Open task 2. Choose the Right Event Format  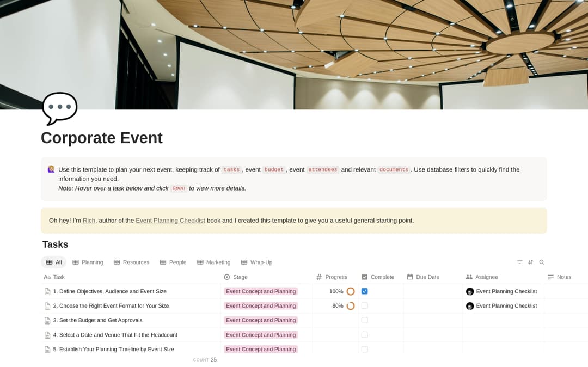point(111,306)
